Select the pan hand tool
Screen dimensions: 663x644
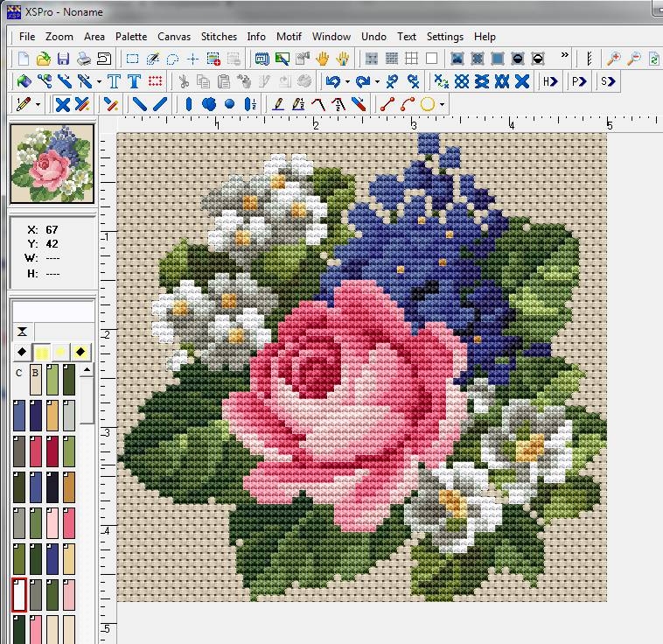pos(322,59)
